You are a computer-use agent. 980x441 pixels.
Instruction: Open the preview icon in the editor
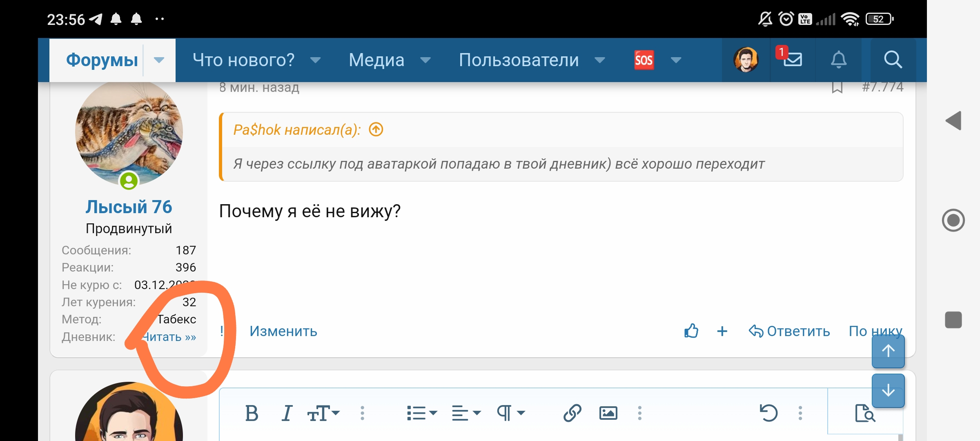click(866, 415)
